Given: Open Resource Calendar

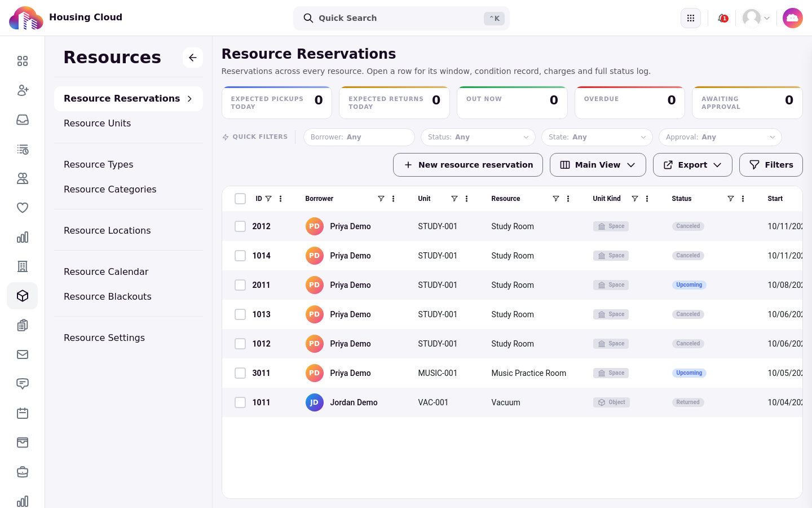Looking at the screenshot, I should coord(106,271).
